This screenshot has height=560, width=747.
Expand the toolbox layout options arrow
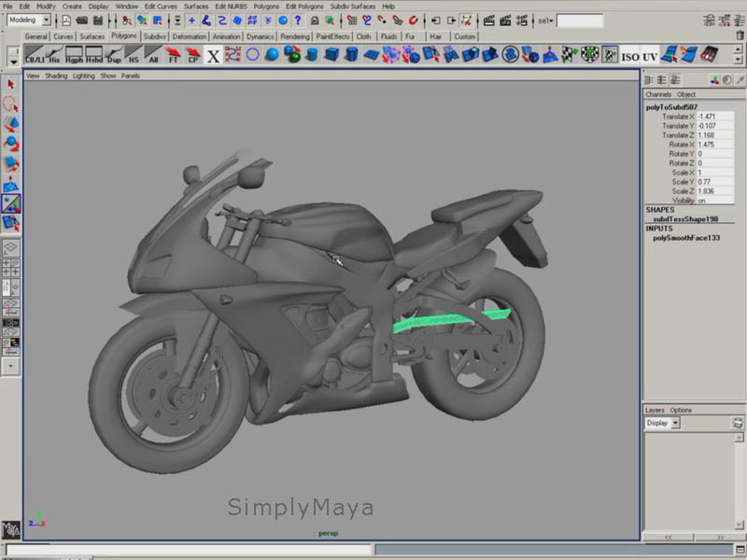coord(10,366)
